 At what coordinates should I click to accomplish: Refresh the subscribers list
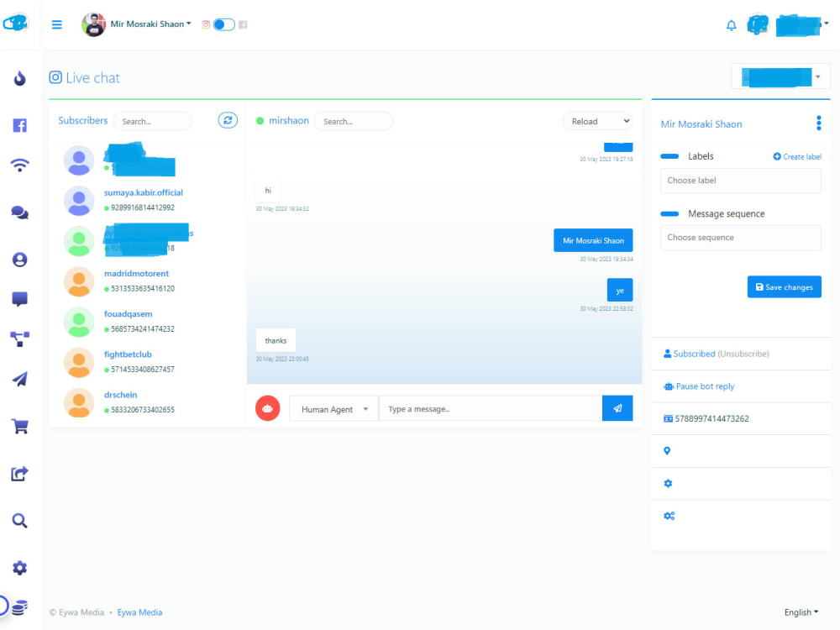coord(228,120)
